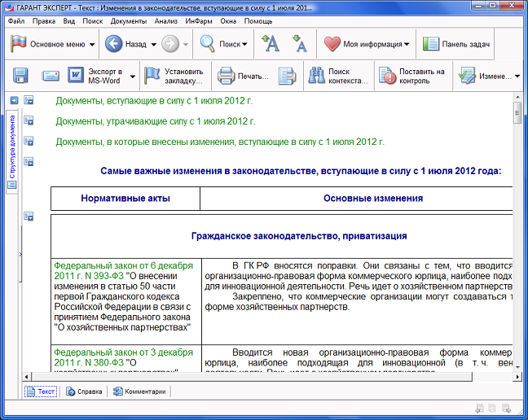Switch to the Comments tab at the bottom

point(139,392)
